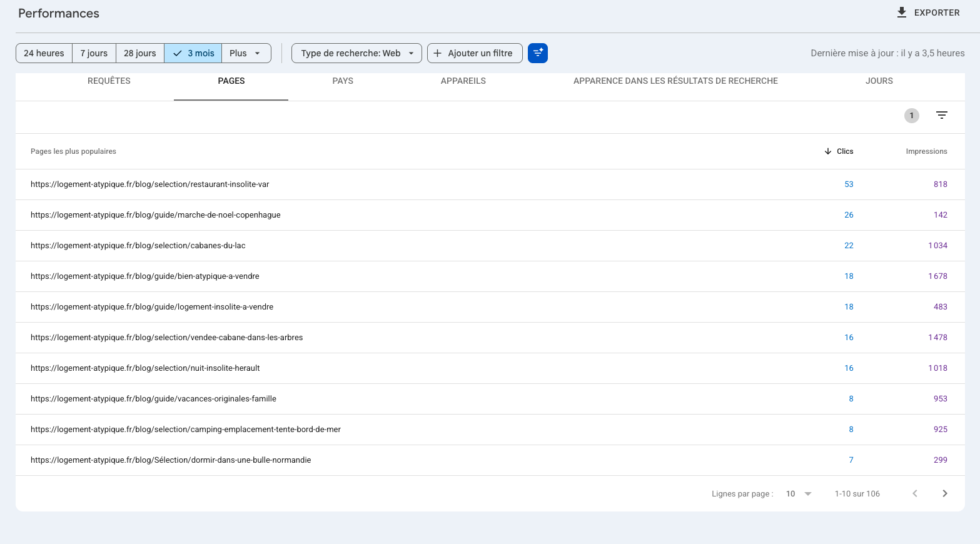Image resolution: width=980 pixels, height=544 pixels.
Task: Click the Dernière mise à jour text
Action: [887, 53]
